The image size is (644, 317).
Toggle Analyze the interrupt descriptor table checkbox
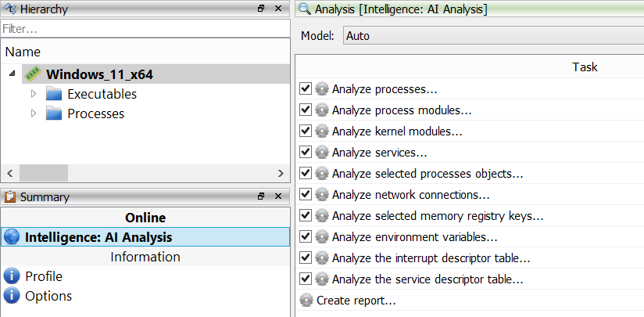tap(306, 258)
